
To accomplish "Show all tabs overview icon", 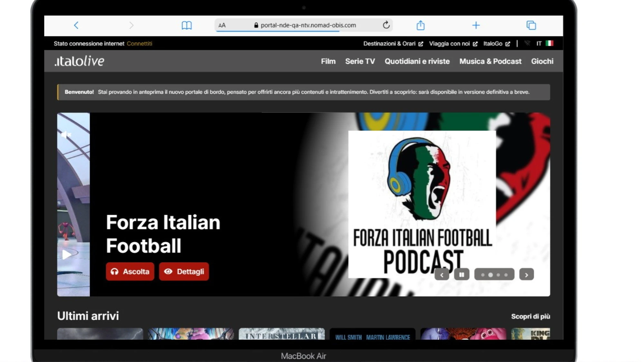I will pos(531,25).
